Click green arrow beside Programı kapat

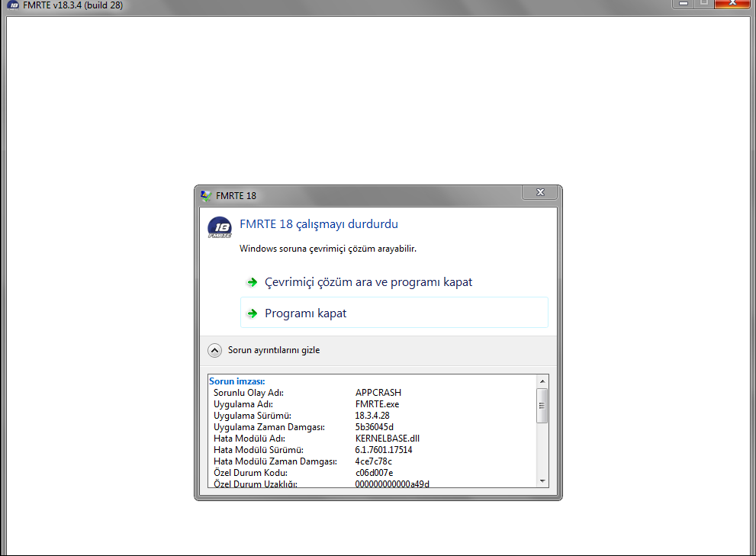point(252,313)
